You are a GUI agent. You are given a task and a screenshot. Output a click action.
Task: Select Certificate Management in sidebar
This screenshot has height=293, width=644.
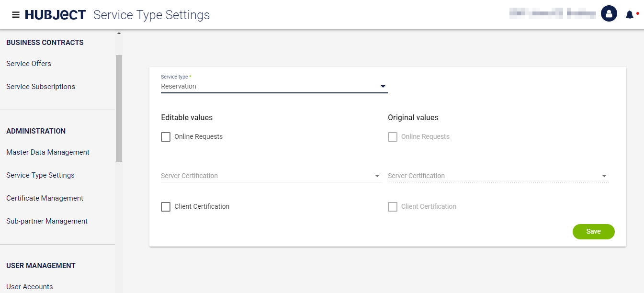point(45,198)
